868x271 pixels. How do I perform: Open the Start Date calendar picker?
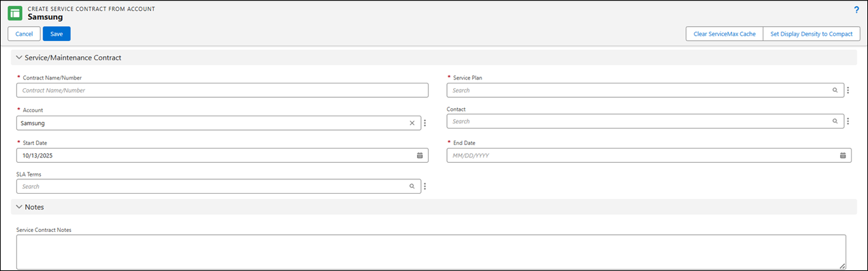[420, 155]
